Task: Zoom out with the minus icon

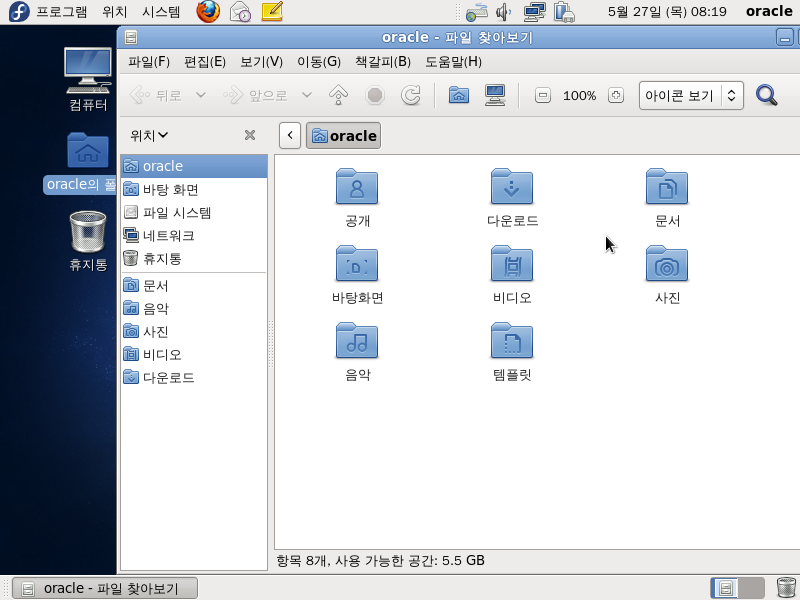Action: coord(542,95)
